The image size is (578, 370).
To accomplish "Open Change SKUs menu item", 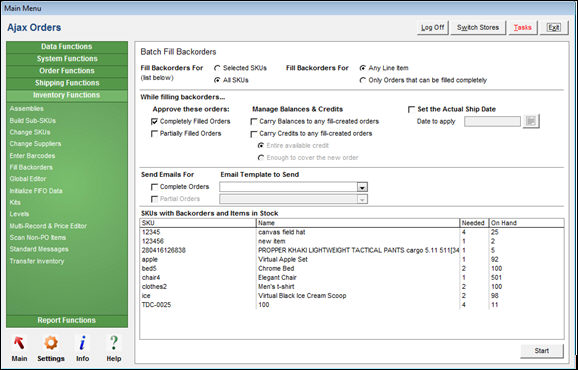I will click(30, 132).
